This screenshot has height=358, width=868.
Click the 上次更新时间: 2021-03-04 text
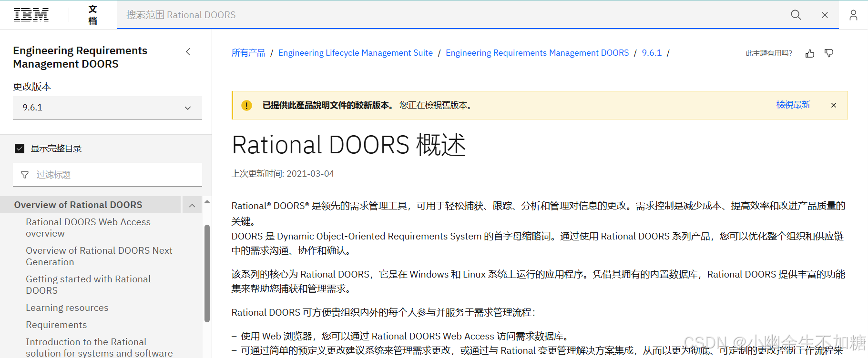283,174
